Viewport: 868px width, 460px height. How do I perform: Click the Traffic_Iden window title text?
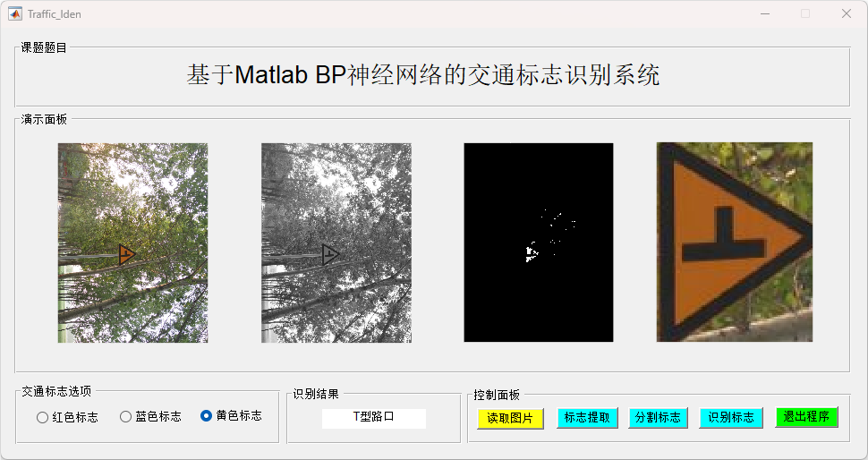click(x=55, y=14)
